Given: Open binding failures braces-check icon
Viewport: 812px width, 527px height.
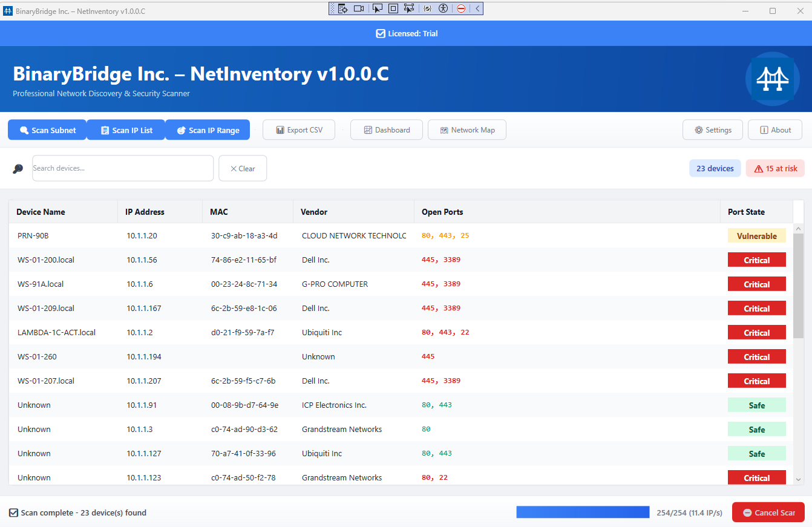Looking at the screenshot, I should pyautogui.click(x=428, y=8).
